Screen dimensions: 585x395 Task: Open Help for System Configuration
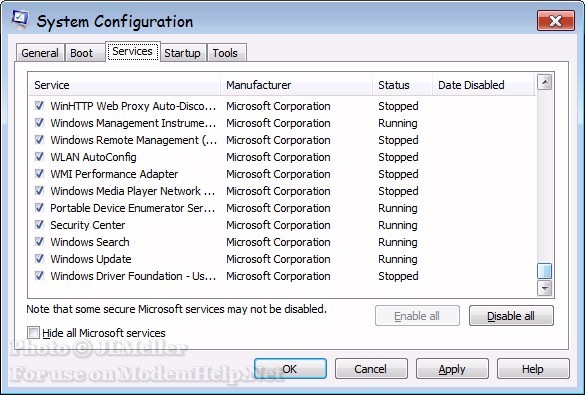pos(533,369)
